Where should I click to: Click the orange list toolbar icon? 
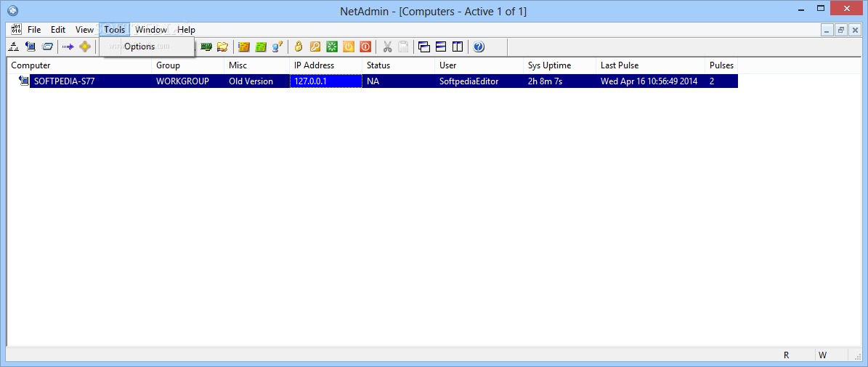point(244,47)
